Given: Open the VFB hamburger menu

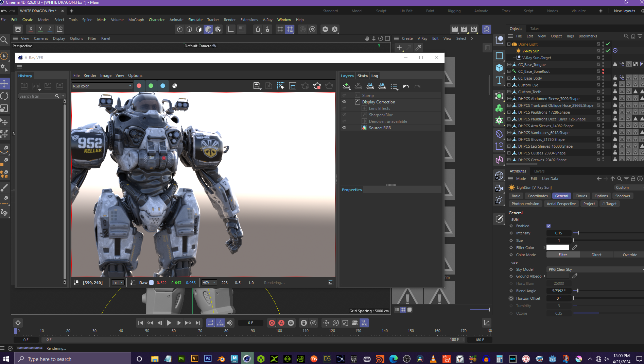Looking at the screenshot, I should coord(19,67).
